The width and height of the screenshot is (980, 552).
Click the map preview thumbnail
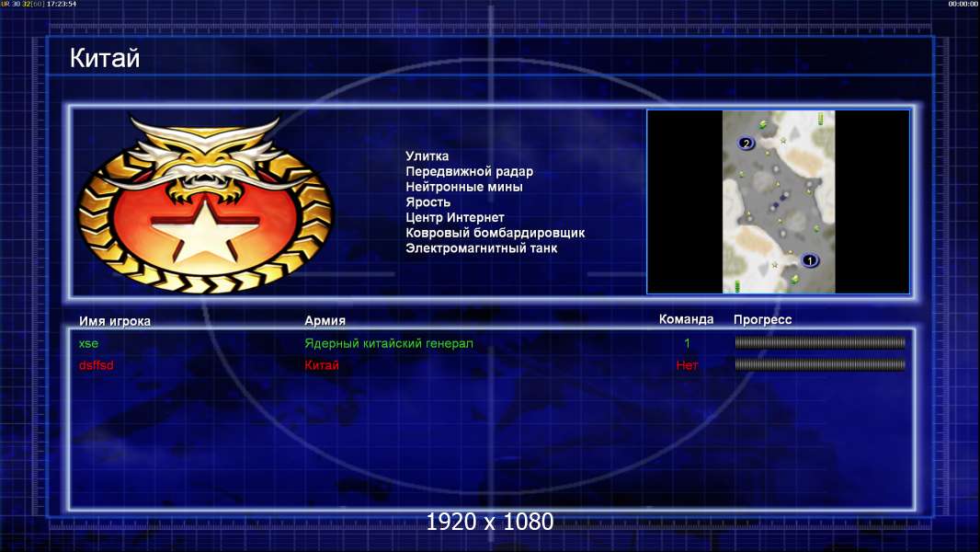778,201
